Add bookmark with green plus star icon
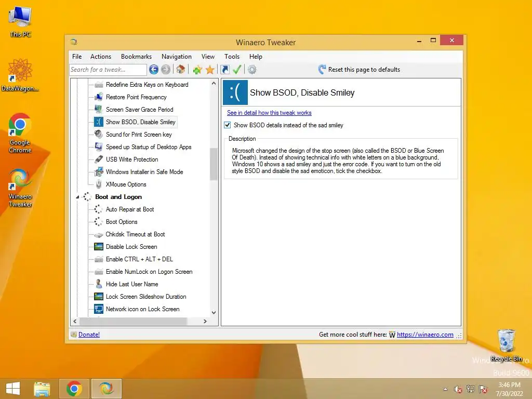 click(x=197, y=70)
